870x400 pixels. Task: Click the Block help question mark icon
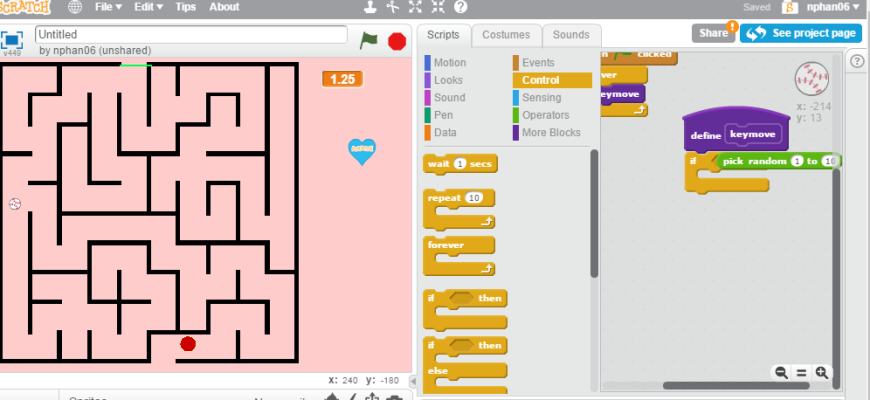click(461, 7)
